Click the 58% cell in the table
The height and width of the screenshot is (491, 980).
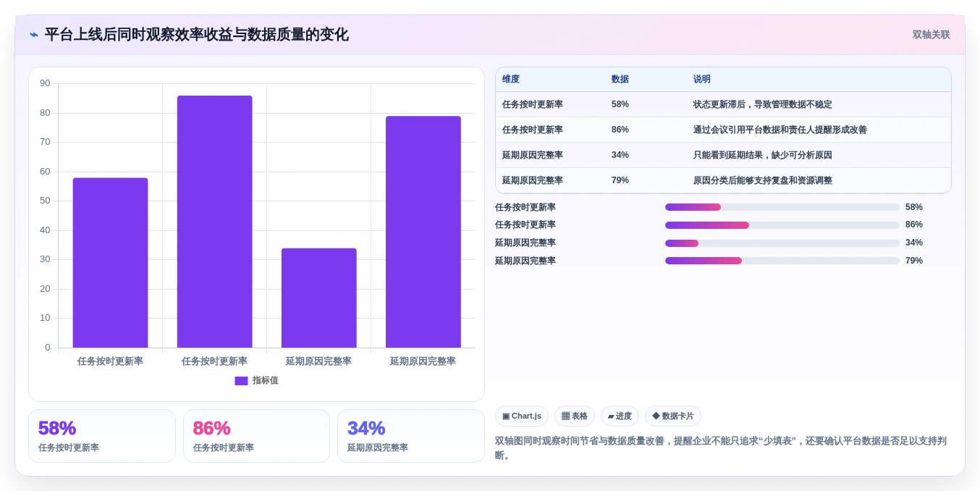tap(620, 104)
